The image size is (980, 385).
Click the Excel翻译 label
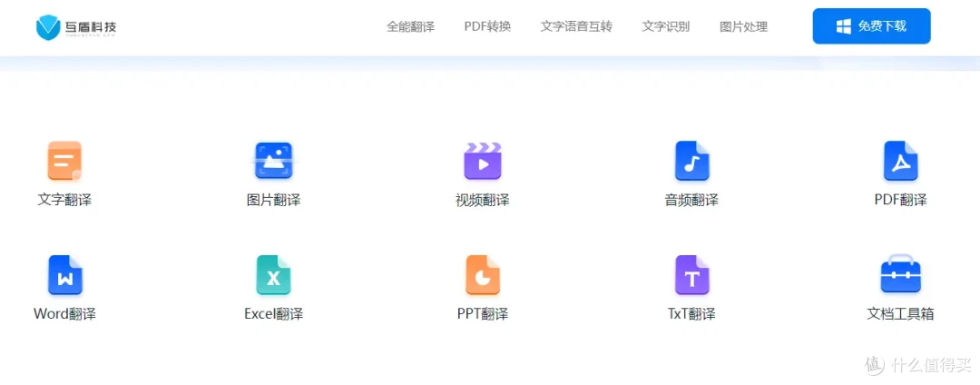point(274,314)
